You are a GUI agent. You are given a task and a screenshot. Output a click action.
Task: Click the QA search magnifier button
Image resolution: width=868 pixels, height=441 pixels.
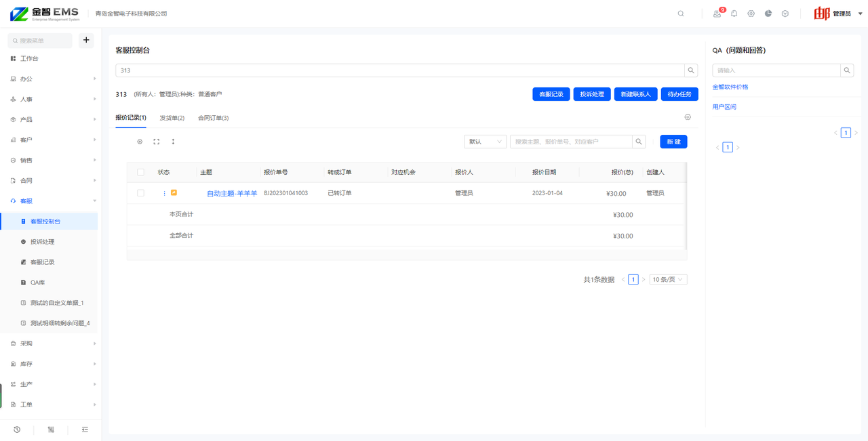(847, 70)
